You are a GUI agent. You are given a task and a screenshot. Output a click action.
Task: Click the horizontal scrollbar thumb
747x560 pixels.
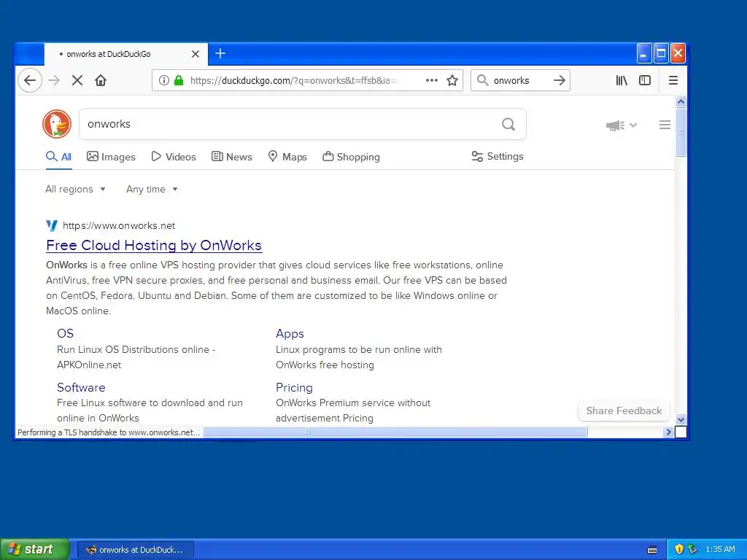pos(395,432)
